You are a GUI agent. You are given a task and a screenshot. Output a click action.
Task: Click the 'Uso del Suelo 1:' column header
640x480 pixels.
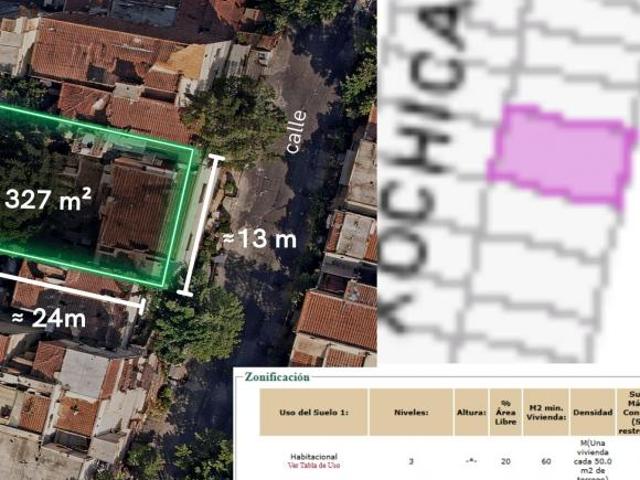click(x=313, y=412)
